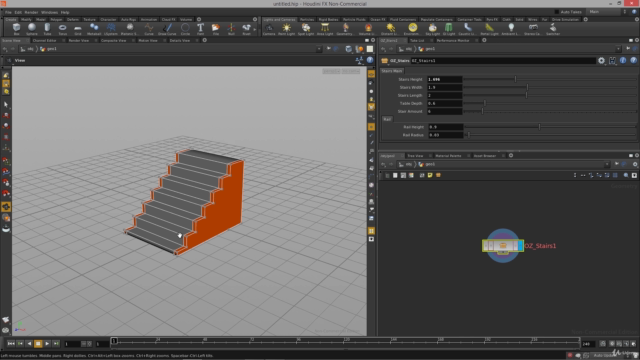
Task: Toggle the OZ_Stairs1 node display flag
Action: click(520, 246)
